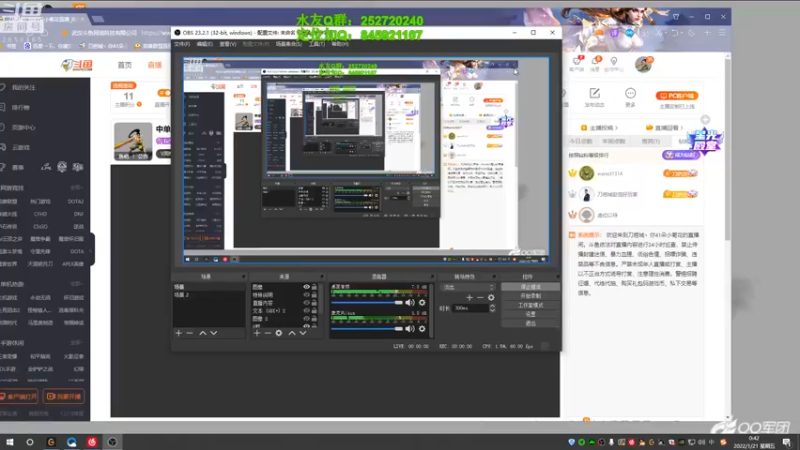Mute 桌面音频 with its speaker icon
Image resolution: width=800 pixels, height=450 pixels.
click(x=410, y=303)
